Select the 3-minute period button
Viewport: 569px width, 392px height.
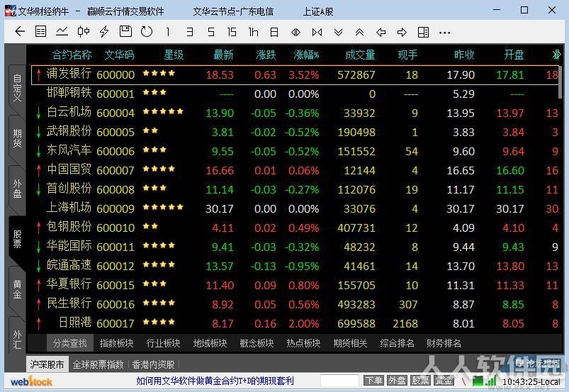pyautogui.click(x=190, y=32)
